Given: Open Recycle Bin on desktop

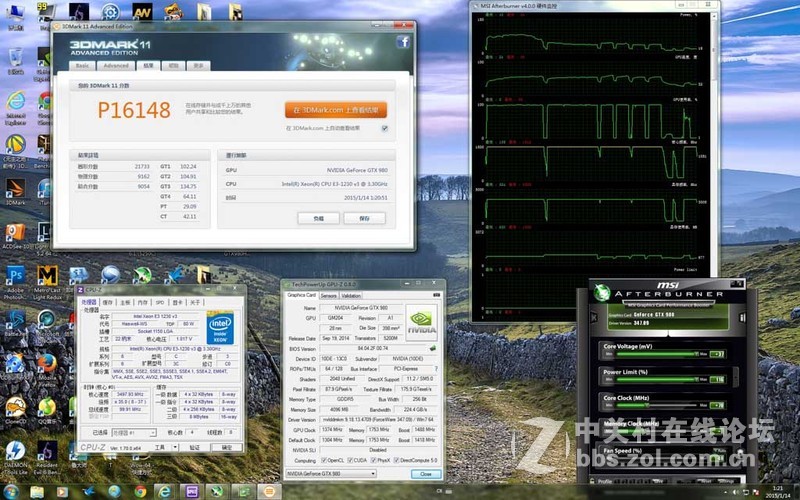Looking at the screenshot, I should point(15,57).
